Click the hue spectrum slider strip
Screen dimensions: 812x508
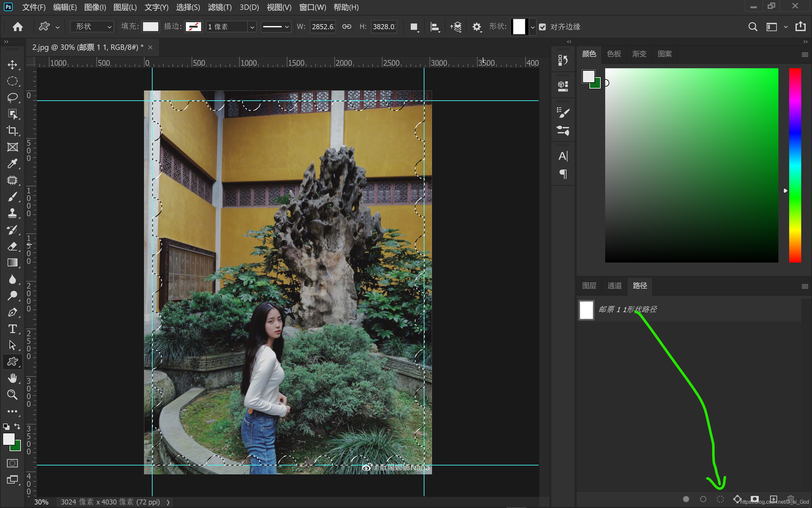pyautogui.click(x=795, y=165)
